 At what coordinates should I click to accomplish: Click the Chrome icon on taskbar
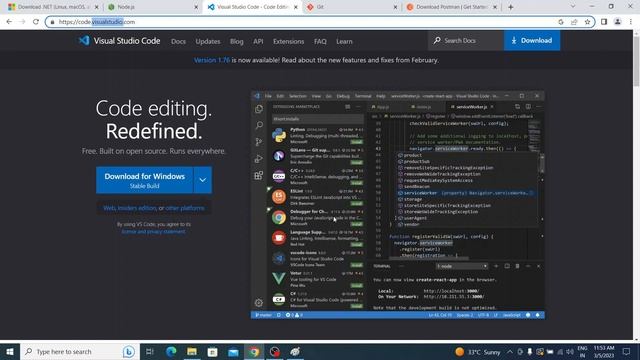[x=254, y=351]
